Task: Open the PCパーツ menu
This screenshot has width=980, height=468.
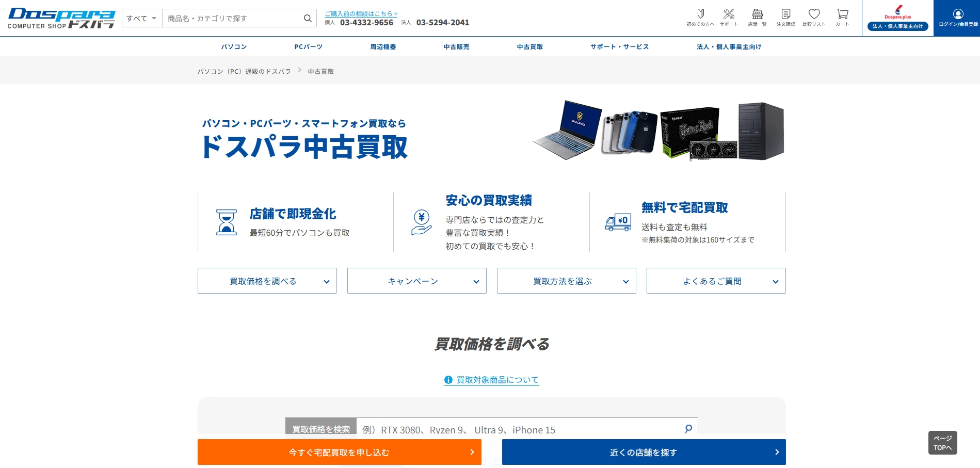Action: click(309, 46)
